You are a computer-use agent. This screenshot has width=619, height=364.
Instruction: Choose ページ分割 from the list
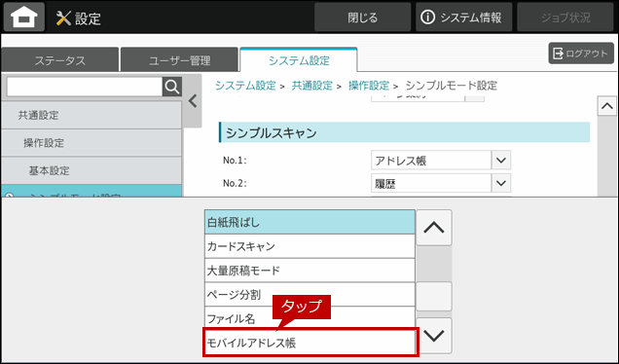pyautogui.click(x=309, y=295)
